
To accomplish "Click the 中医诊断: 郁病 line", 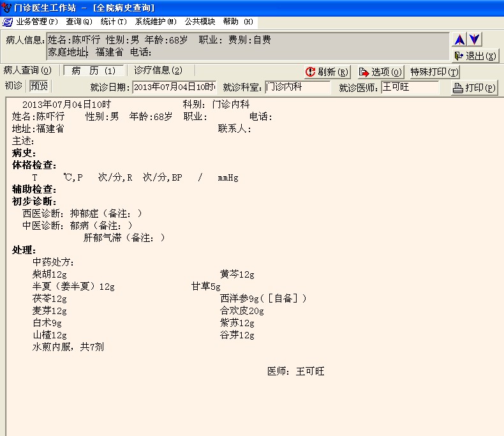I will click(x=77, y=225).
